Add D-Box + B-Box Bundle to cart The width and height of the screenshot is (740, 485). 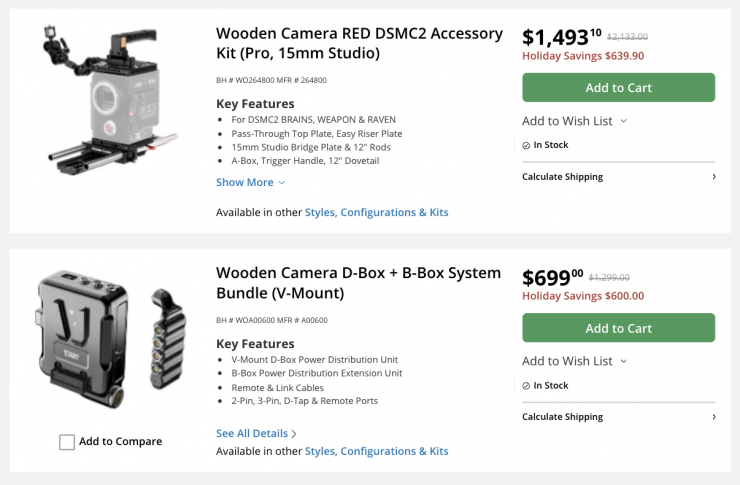pos(618,328)
